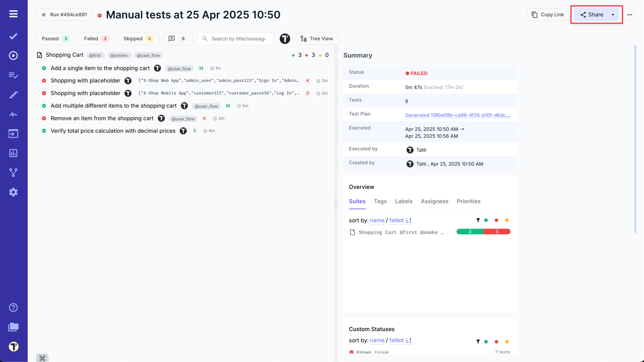Image resolution: width=644 pixels, height=362 pixels.
Task: Switch to the Assignees tab in Overview
Action: pos(434,201)
